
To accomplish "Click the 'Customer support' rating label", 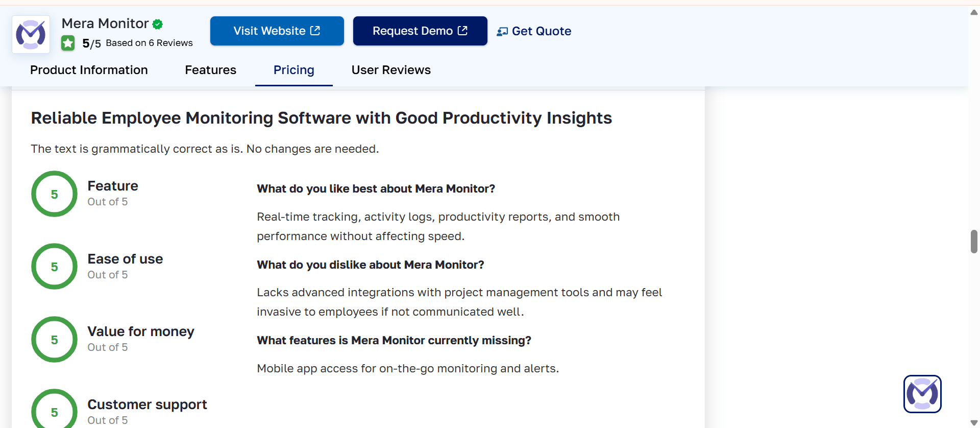I will click(147, 405).
